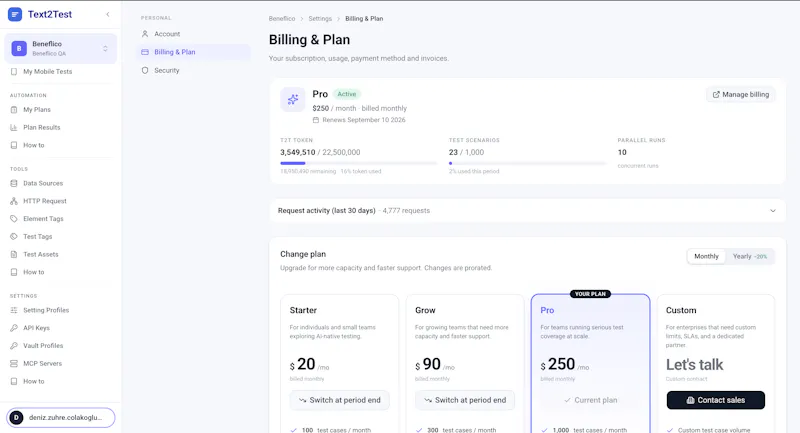Screen dimensions: 800x433
Task: Click the MCP Servers server icon
Action: click(14, 364)
